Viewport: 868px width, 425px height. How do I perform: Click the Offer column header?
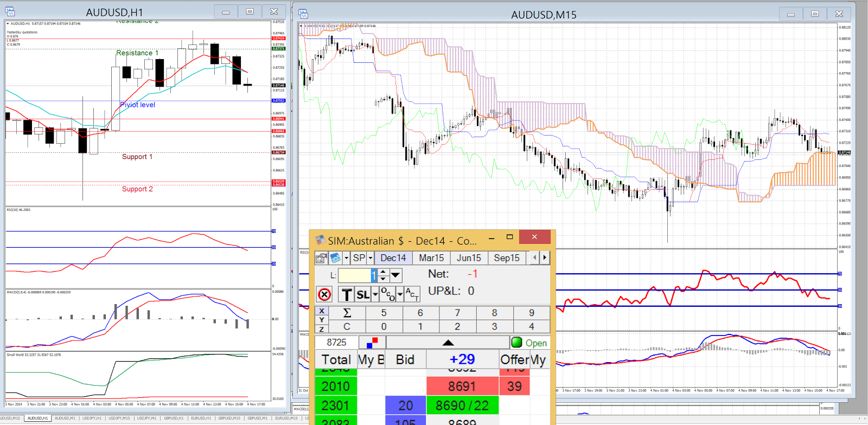coord(514,359)
